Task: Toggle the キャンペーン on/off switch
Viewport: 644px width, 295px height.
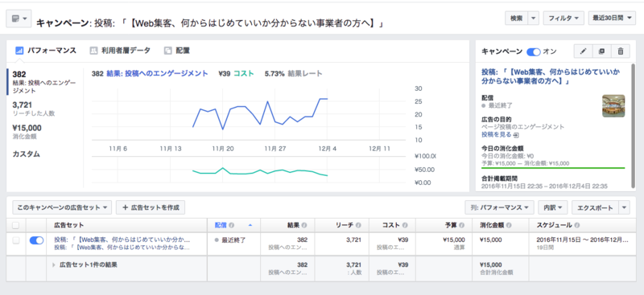Action: [534, 51]
